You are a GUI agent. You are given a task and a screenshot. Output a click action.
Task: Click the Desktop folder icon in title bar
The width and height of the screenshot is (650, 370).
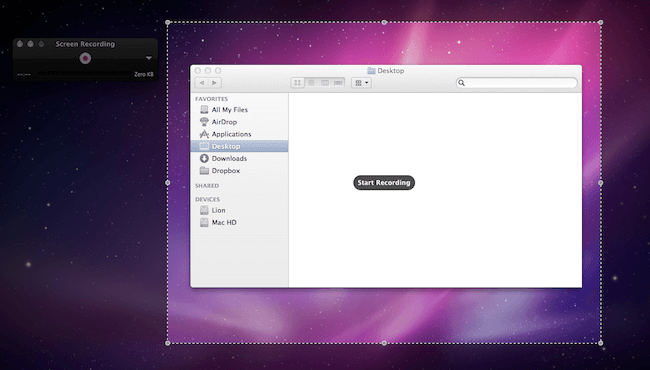point(371,71)
